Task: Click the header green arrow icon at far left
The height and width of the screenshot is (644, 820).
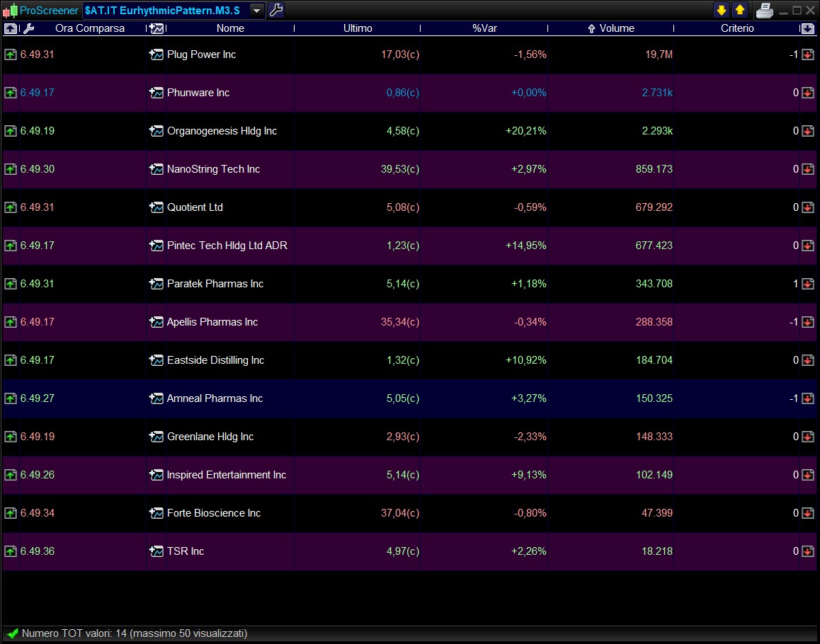Action: click(10, 28)
